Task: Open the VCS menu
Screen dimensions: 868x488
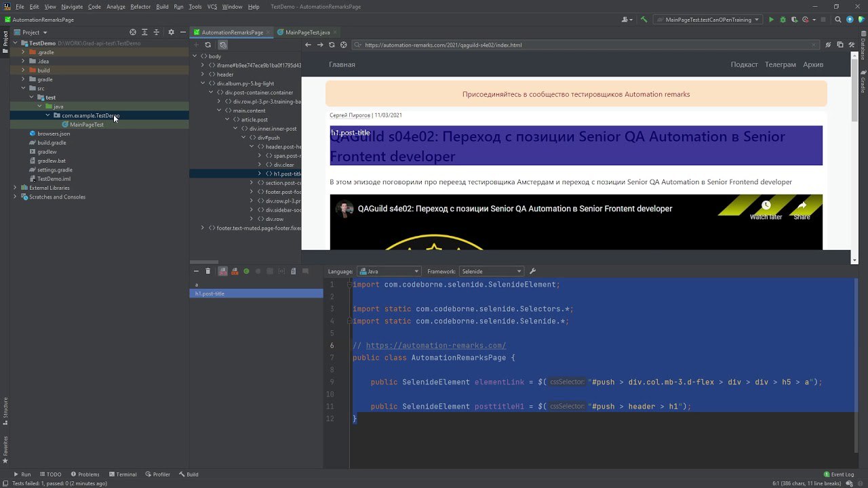Action: (212, 7)
